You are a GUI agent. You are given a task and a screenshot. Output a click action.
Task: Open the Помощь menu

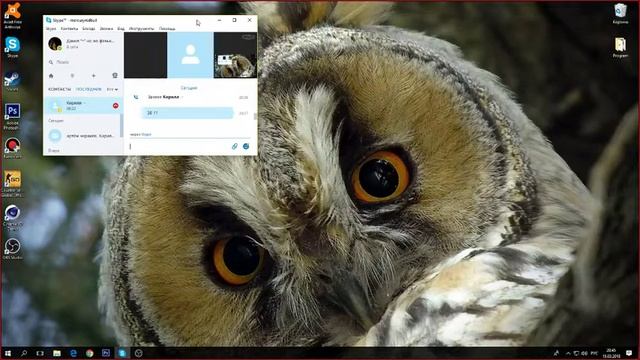[x=167, y=29]
